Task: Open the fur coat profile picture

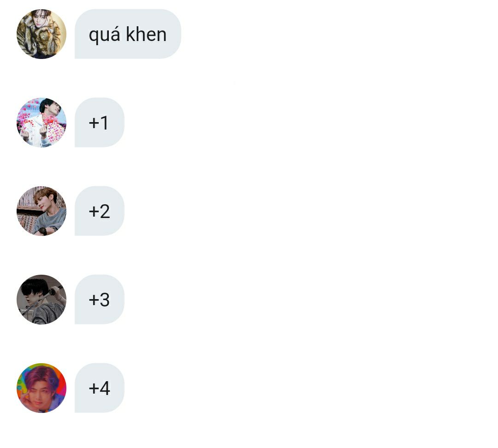Action: (x=41, y=34)
